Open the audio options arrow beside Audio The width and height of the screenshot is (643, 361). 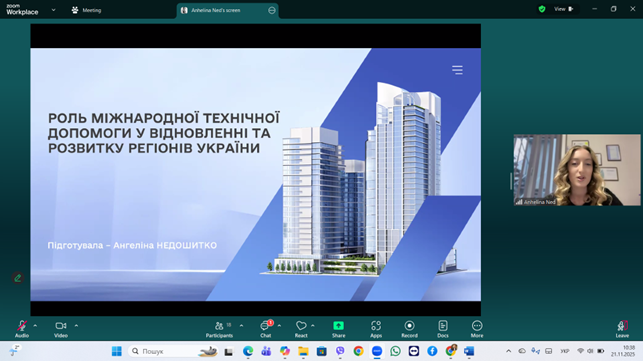(35, 326)
